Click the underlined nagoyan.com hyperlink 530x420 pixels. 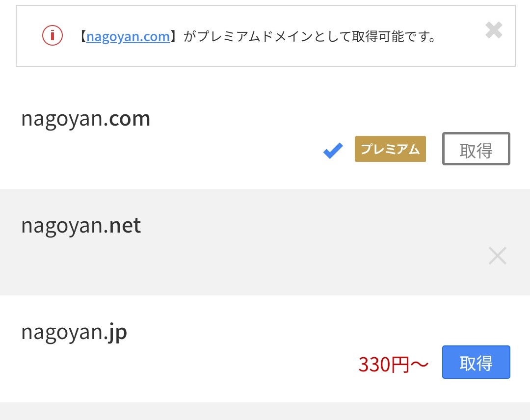(x=128, y=36)
